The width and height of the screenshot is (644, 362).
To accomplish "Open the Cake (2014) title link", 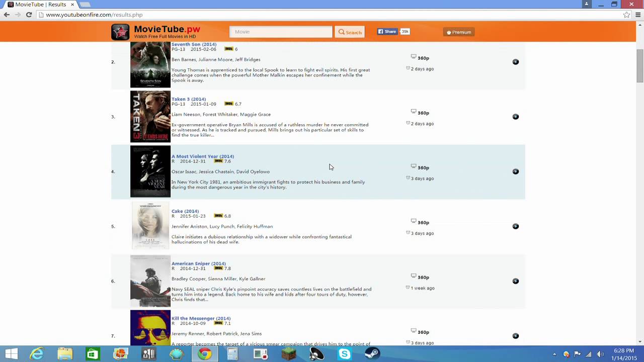I will pyautogui.click(x=185, y=211).
